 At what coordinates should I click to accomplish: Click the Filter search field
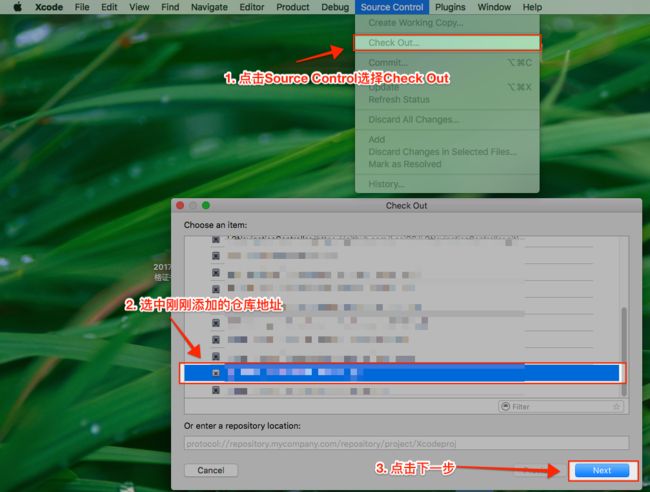click(561, 407)
